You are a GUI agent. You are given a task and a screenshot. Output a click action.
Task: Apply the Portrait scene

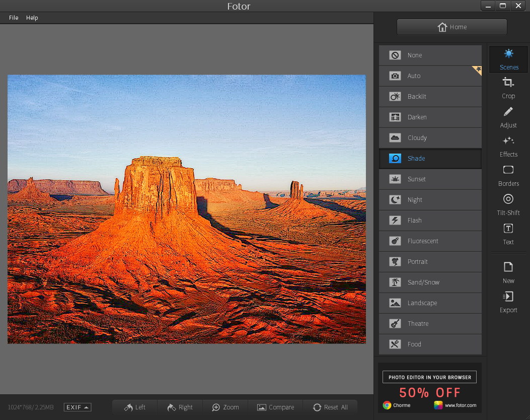tap(430, 261)
